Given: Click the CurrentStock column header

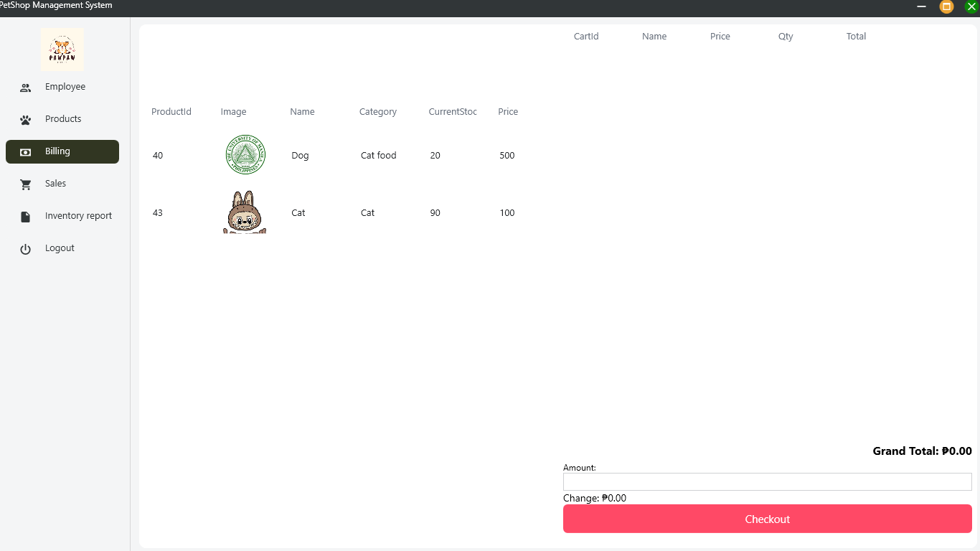Looking at the screenshot, I should pyautogui.click(x=453, y=111).
